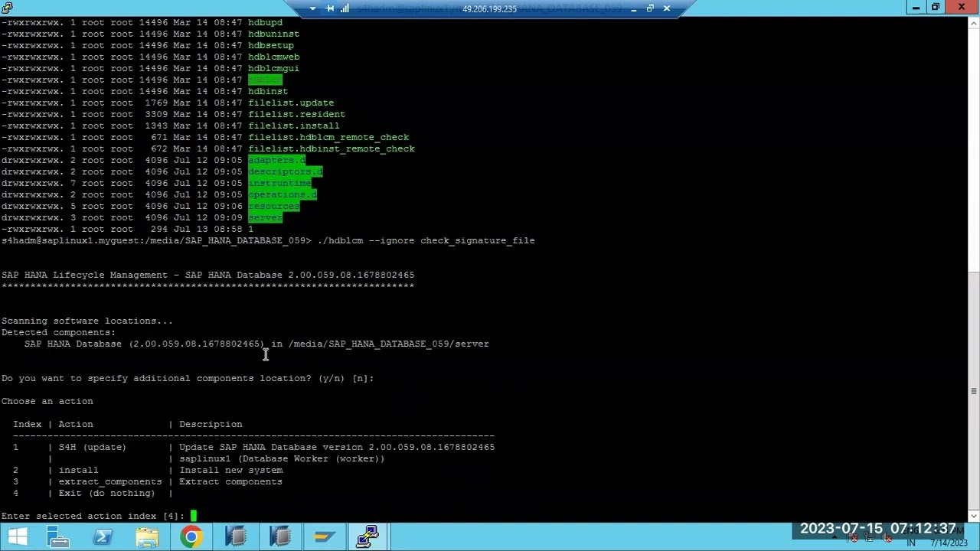Screen dimensions: 980x551
Task: Click highlighted 'server' directory
Action: 265,217
